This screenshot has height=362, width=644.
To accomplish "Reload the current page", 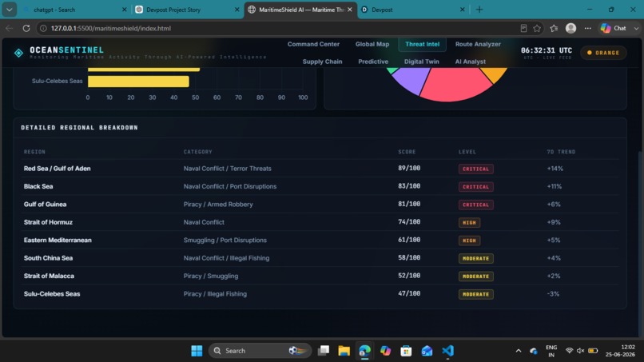I will (26, 28).
